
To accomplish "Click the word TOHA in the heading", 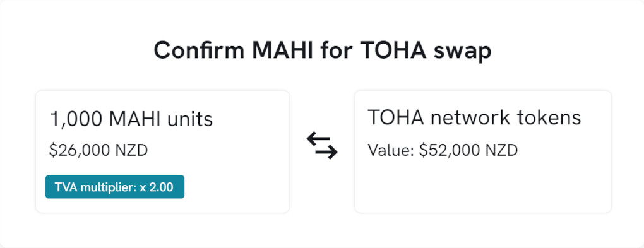I will point(392,50).
